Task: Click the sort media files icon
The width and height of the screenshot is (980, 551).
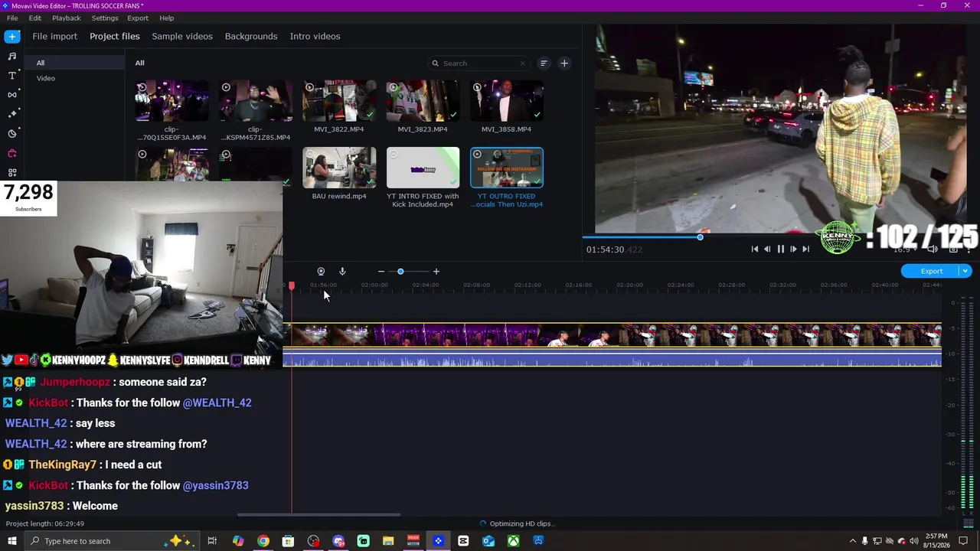Action: [x=544, y=64]
